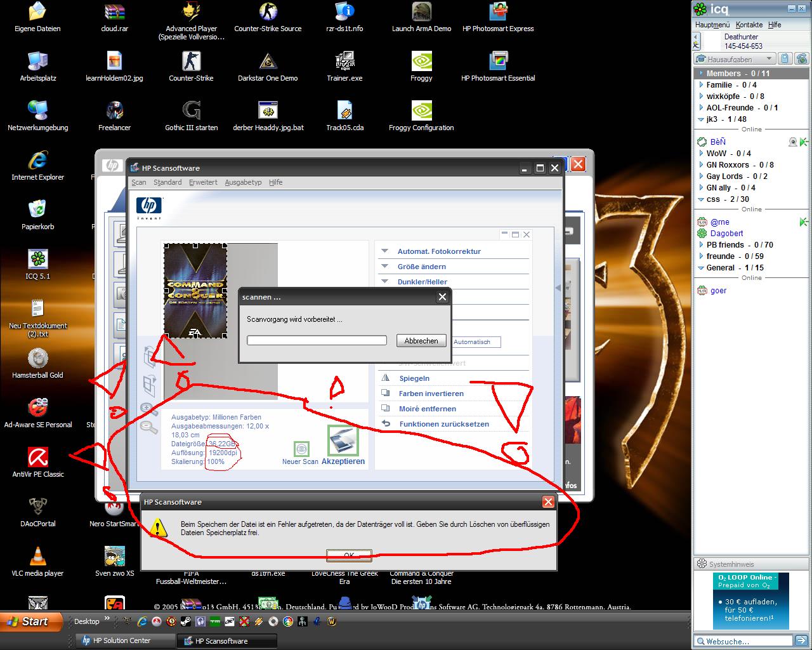Screen dimensions: 812x650
Task: Click the ICQ telephone call icon
Action: click(802, 59)
